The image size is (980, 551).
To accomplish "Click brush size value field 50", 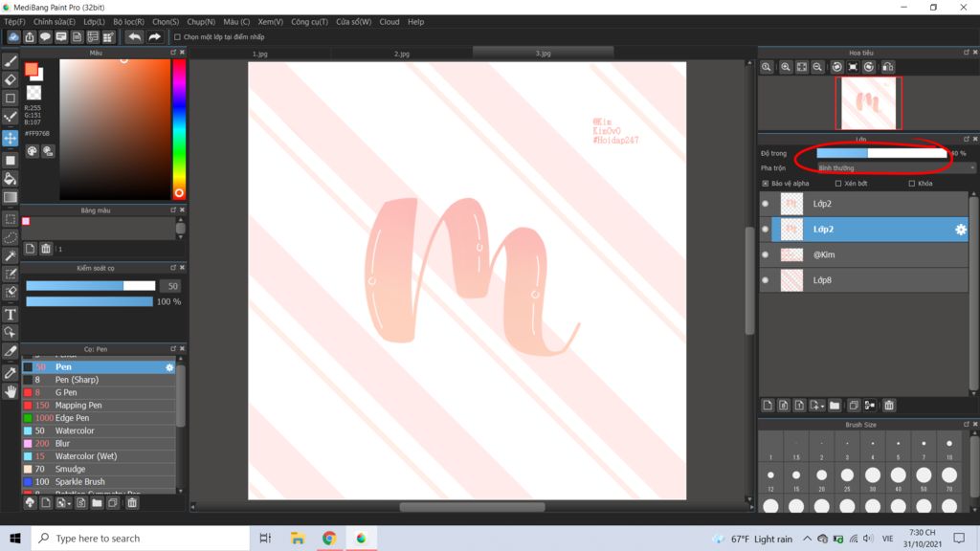I will (172, 286).
